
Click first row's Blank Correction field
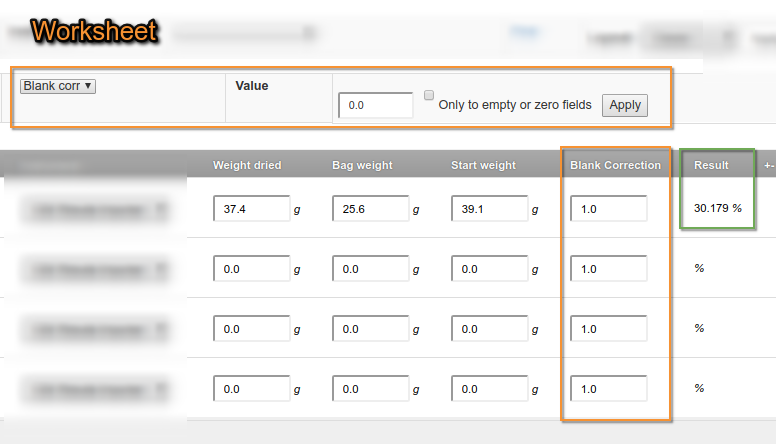point(608,209)
